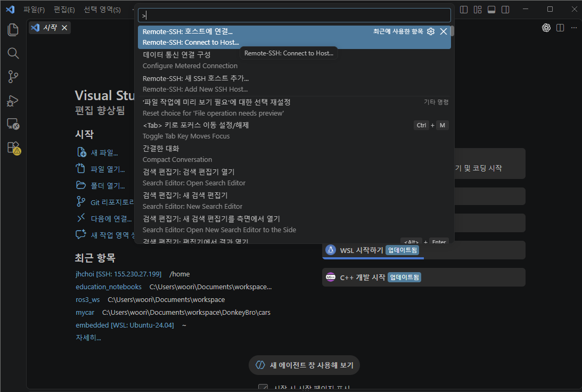Click the VS Code logo in title bar
This screenshot has height=392, width=582.
click(x=10, y=9)
